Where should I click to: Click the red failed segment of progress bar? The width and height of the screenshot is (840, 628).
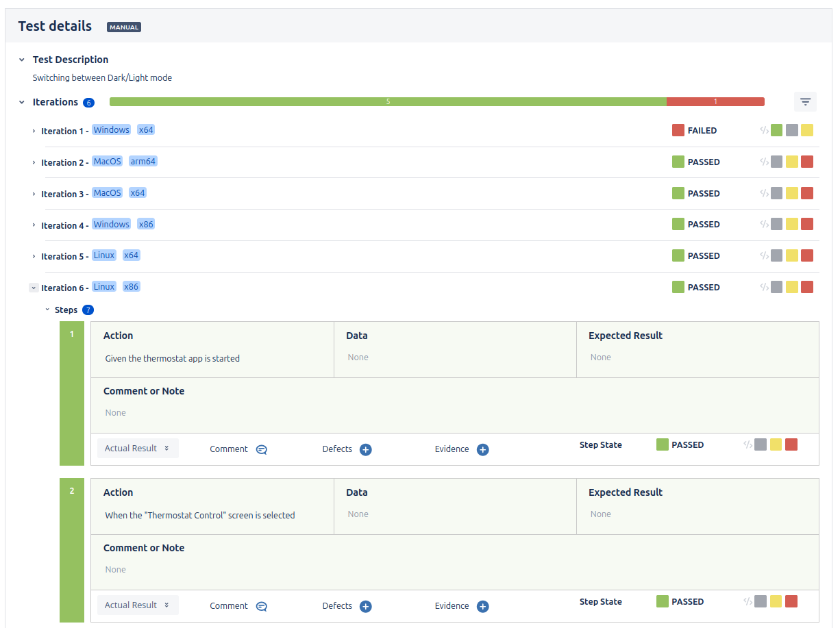pos(715,102)
